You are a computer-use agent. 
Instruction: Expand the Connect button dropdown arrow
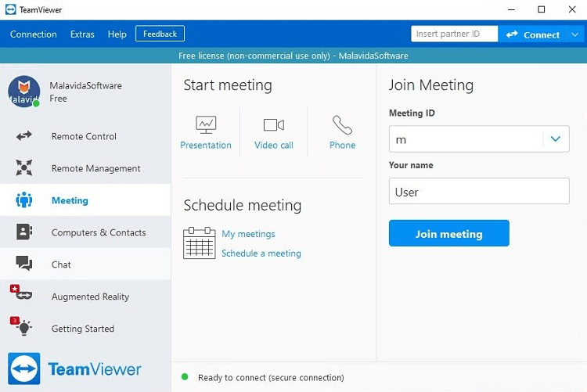tap(575, 34)
